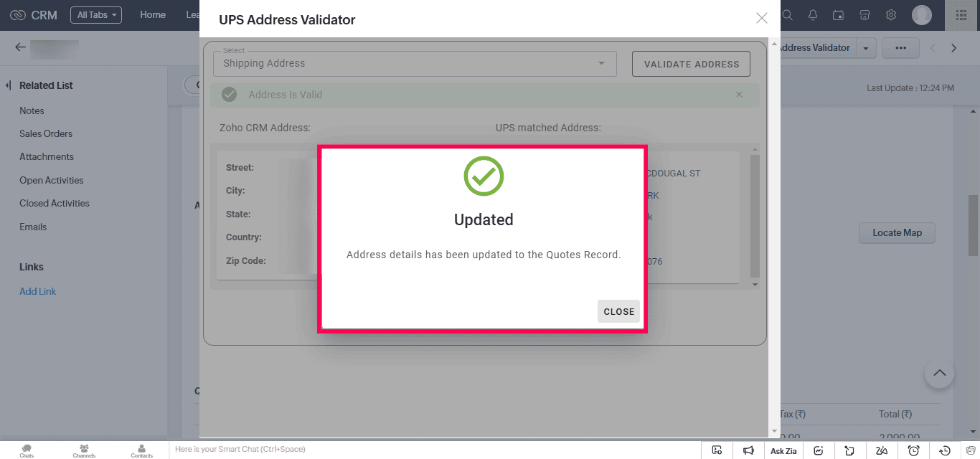
Task: Click the Add Link link
Action: coord(37,291)
